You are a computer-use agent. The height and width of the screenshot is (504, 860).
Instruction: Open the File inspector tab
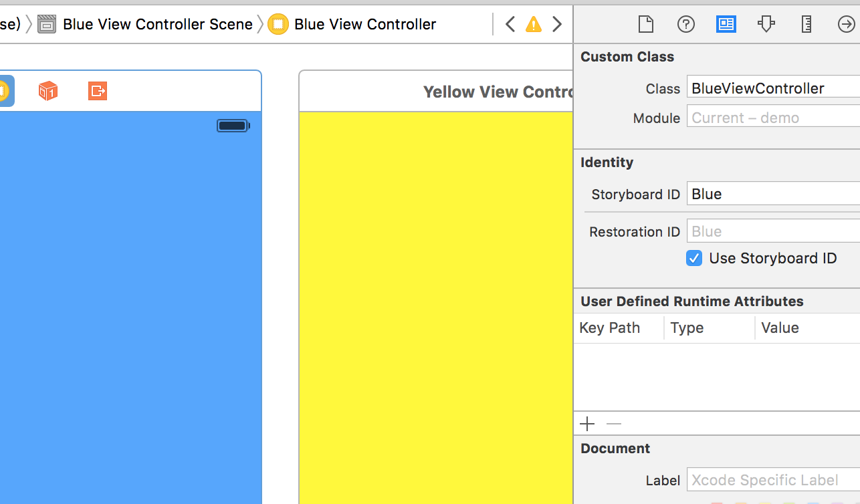point(645,25)
